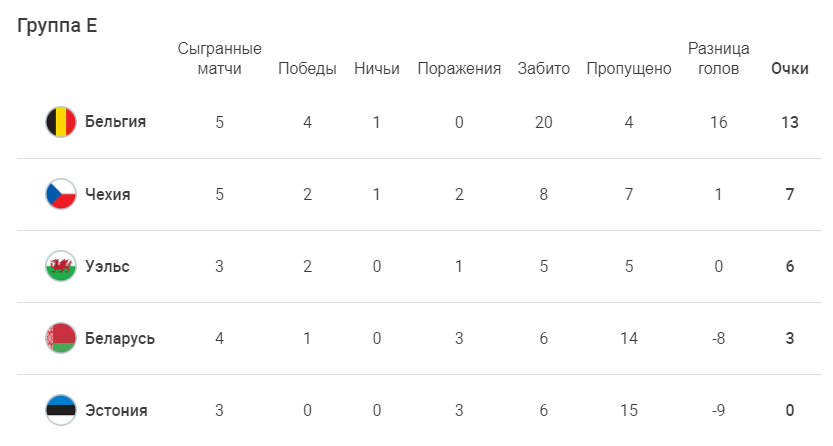Open the Беларусь team page
Screen dimensions: 833x446
[119, 338]
